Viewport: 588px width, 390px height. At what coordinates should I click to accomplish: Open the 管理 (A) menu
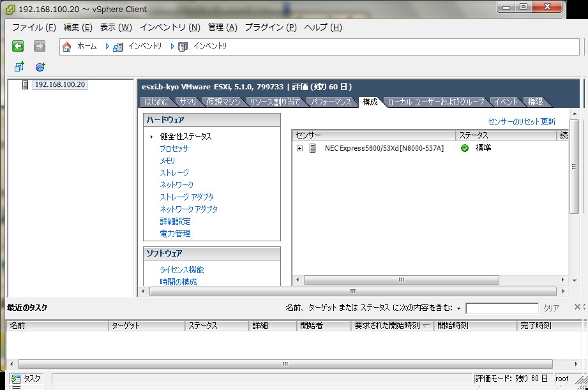(223, 27)
